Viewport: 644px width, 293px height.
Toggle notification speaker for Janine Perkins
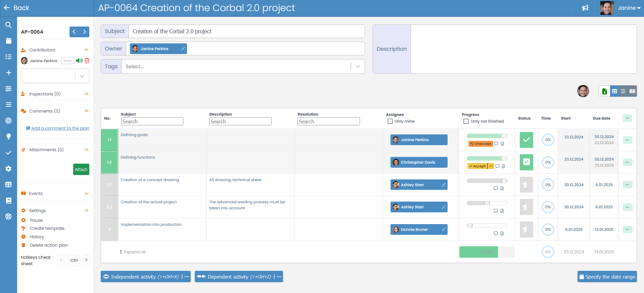(79, 61)
